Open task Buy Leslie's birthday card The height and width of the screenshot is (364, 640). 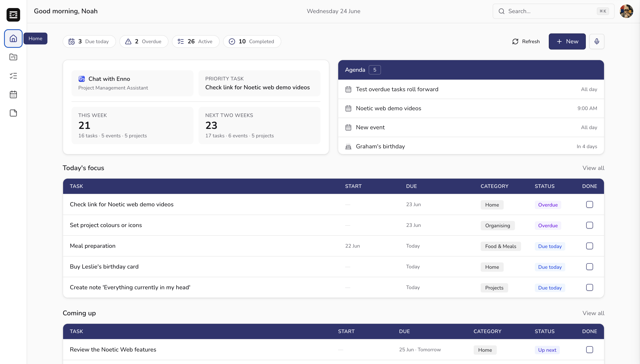click(104, 267)
